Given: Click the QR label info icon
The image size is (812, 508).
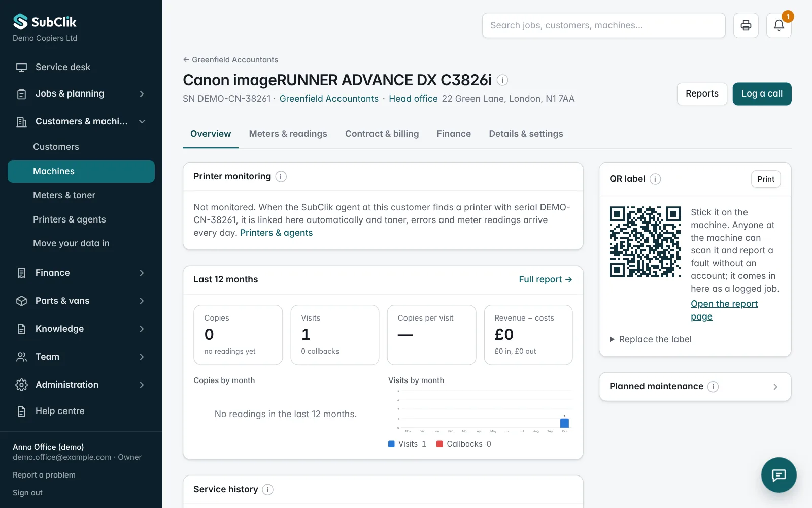Looking at the screenshot, I should (655, 179).
